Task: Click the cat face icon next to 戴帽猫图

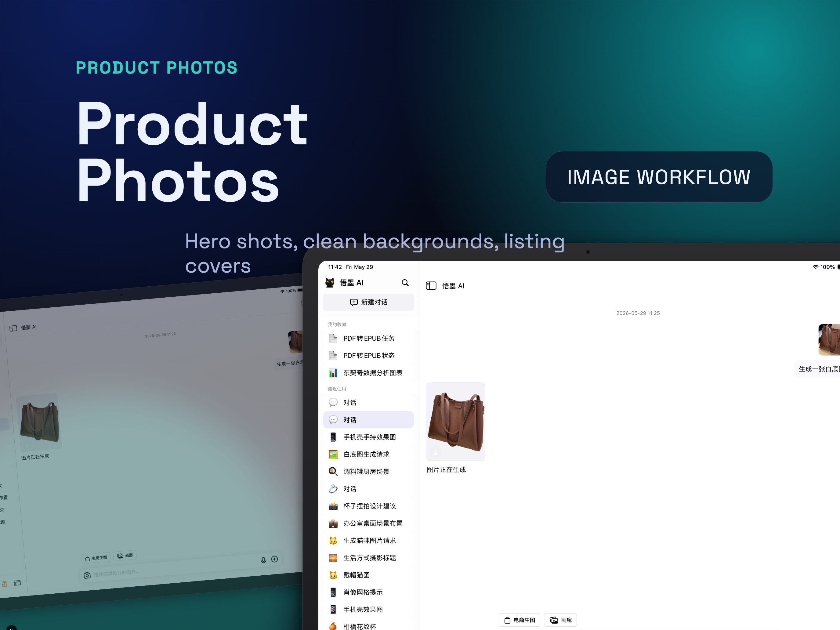Action: click(x=333, y=575)
